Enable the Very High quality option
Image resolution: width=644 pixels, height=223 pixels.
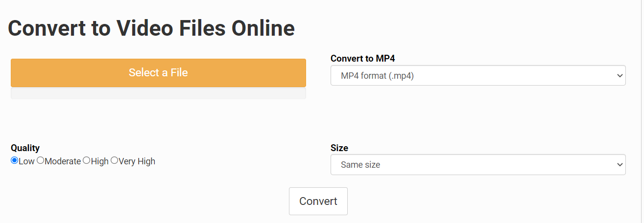tap(115, 160)
